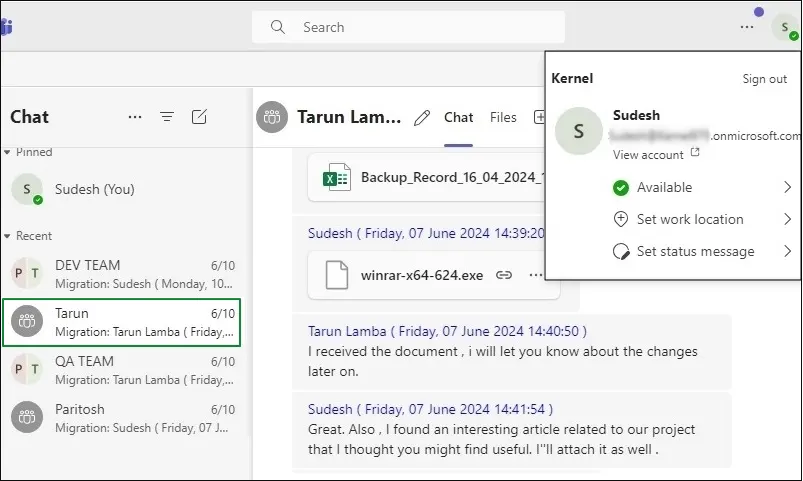This screenshot has height=481, width=803.
Task: Open winrar-x64-624.exe attachment
Action: tap(433, 275)
